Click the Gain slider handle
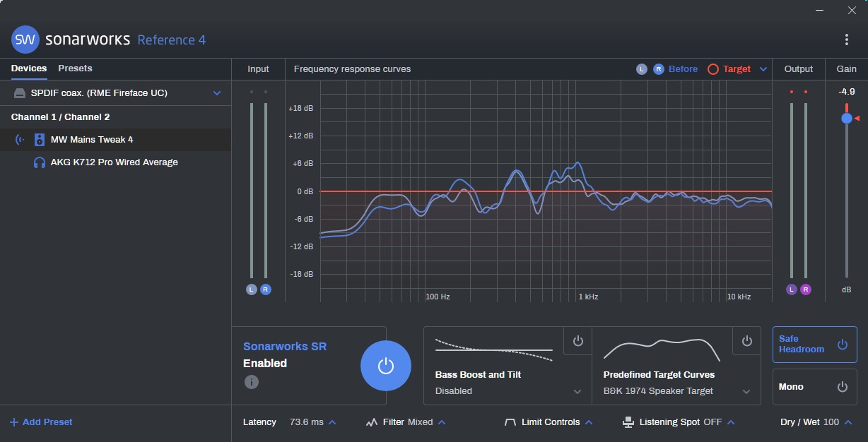 [x=846, y=119]
